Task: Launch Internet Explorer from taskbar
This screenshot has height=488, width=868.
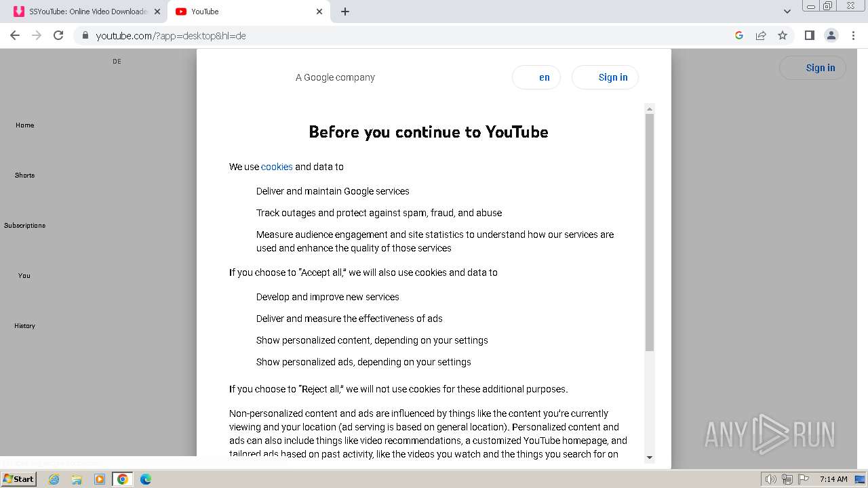Action: (x=54, y=479)
